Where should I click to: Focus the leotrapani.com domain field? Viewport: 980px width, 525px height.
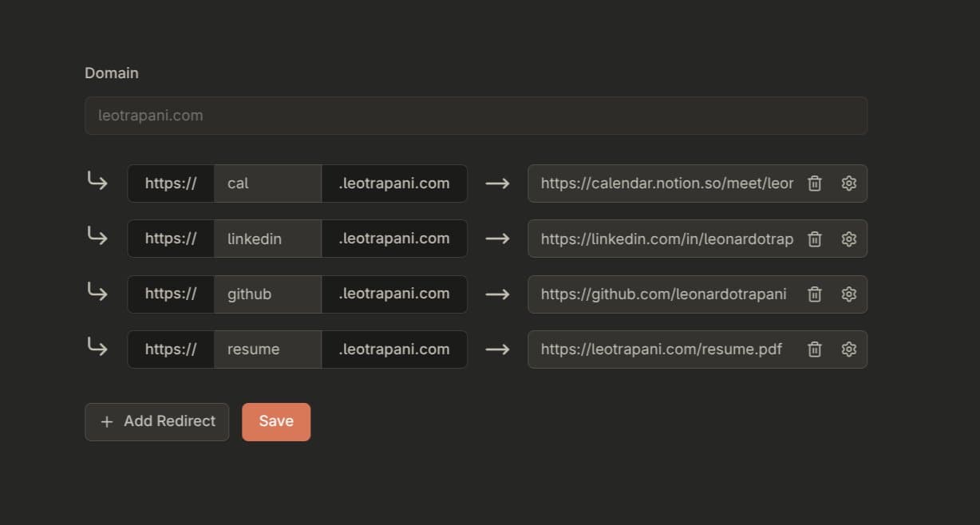coord(476,115)
